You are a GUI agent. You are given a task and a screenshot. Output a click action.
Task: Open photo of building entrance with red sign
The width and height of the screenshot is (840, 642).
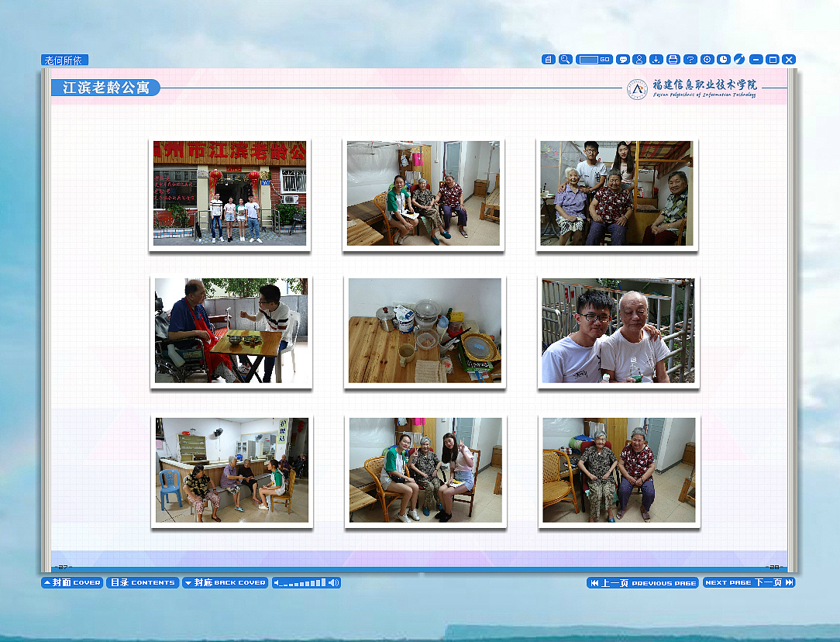pyautogui.click(x=230, y=194)
